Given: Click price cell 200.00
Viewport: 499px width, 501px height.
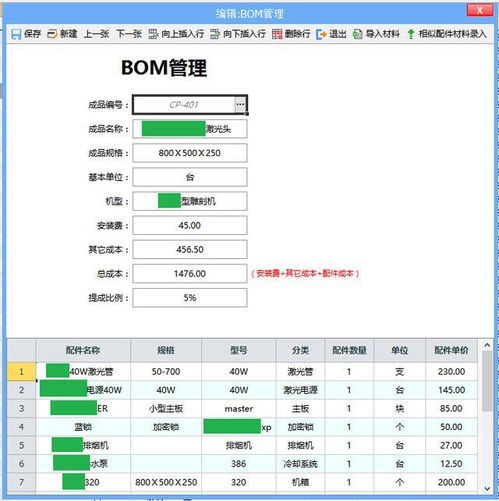Looking at the screenshot, I should 451,482.
